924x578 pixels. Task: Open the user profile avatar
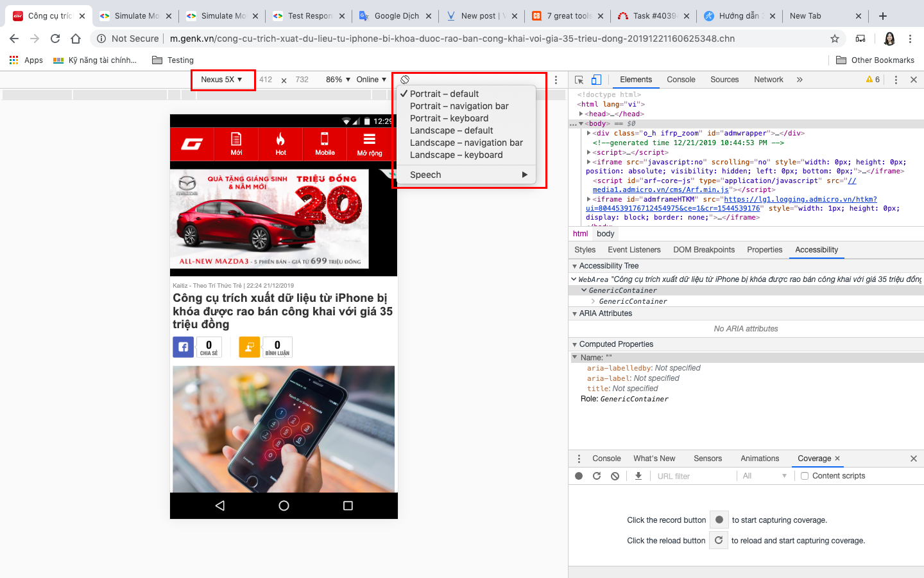[889, 39]
